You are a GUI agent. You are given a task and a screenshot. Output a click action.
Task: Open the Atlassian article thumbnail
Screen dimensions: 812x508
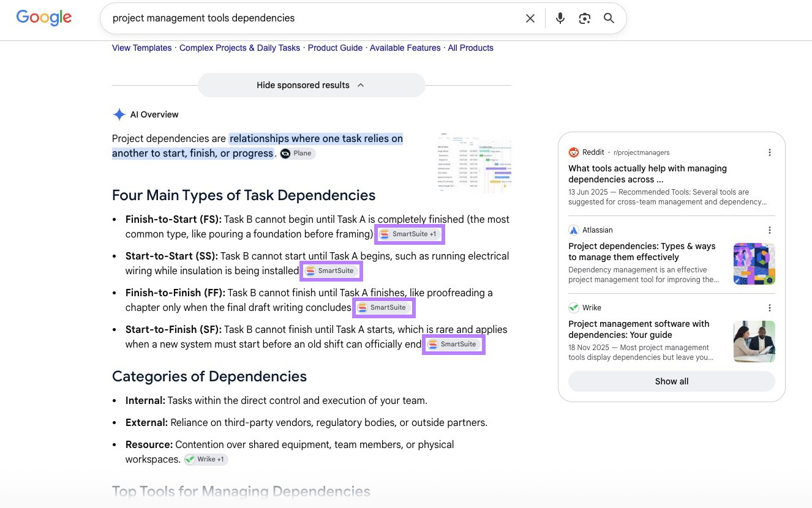tap(754, 264)
